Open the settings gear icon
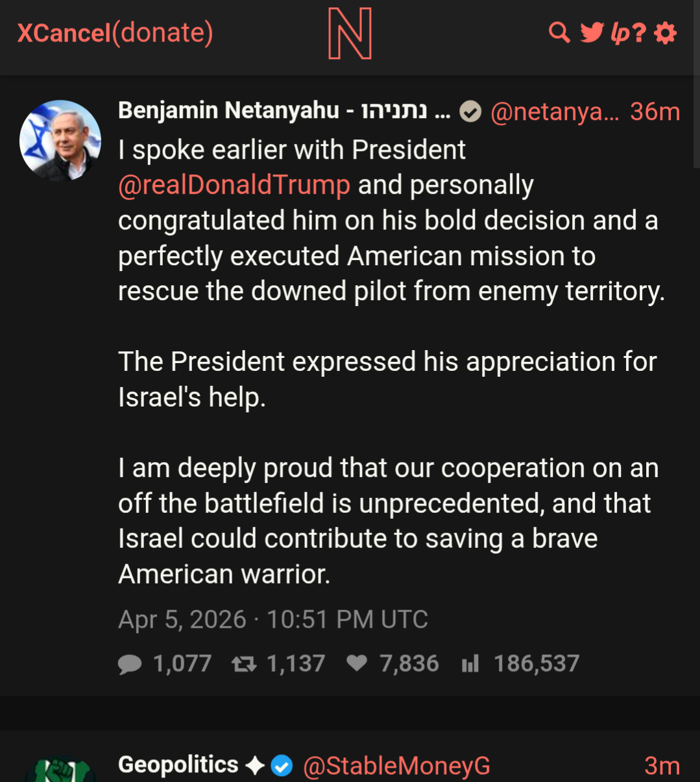This screenshot has height=782, width=700. pos(666,33)
